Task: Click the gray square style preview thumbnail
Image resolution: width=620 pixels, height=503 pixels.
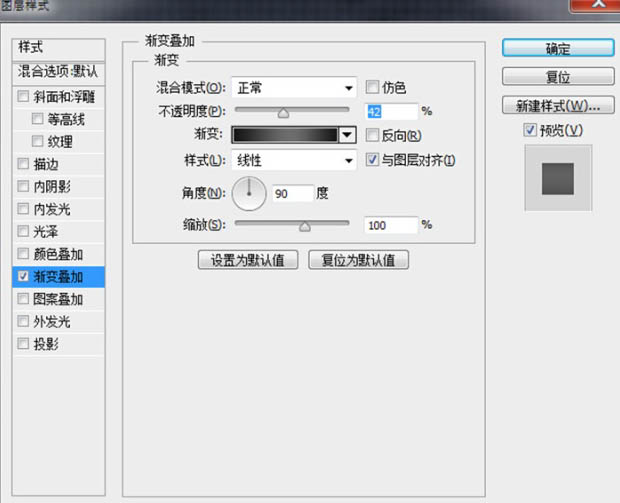Action: (x=558, y=178)
